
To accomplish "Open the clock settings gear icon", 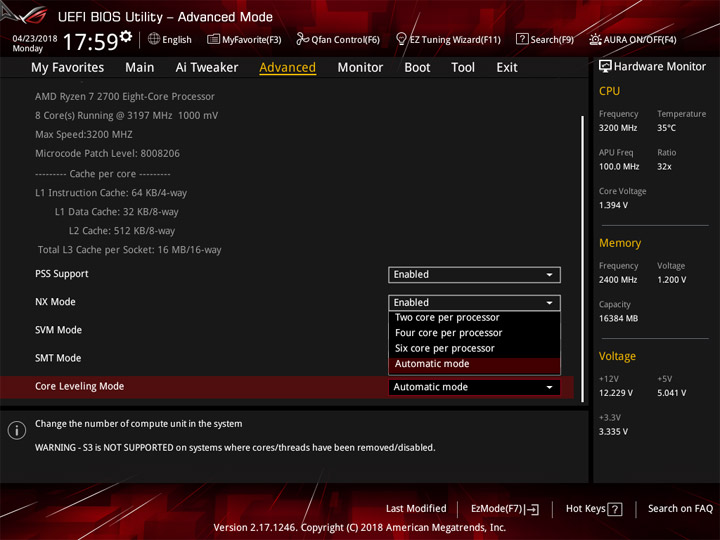I will [x=125, y=36].
